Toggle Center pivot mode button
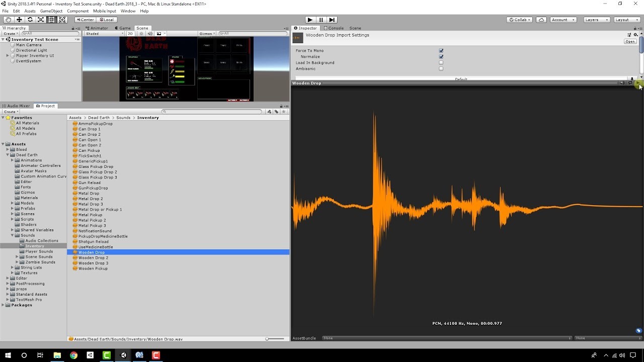Viewport: 644px width, 362px height. 85,20
